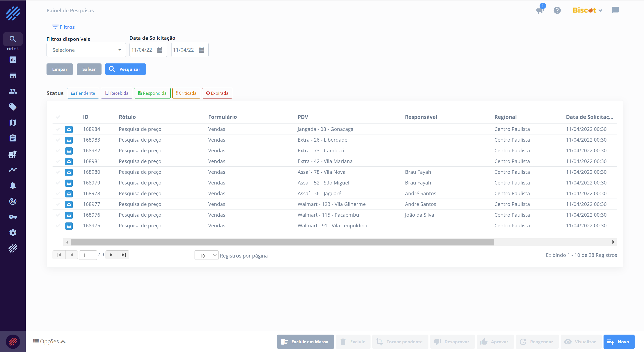Click the table horizontal scrollbar

coord(282,242)
